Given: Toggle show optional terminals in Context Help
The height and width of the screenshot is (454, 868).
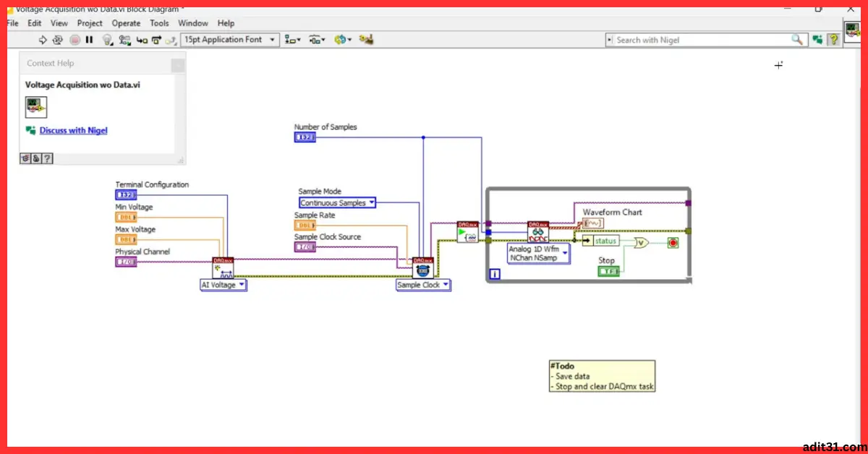Looking at the screenshot, I should [25, 158].
